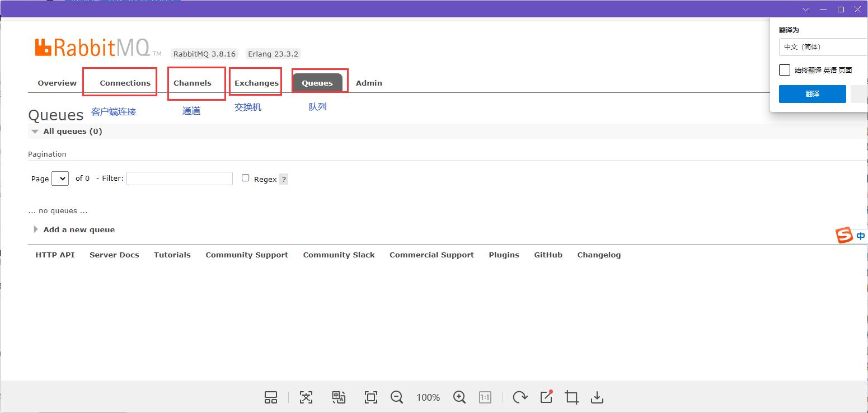The image size is (868, 413).
Task: Click the Sogou input method icon
Action: tap(844, 236)
